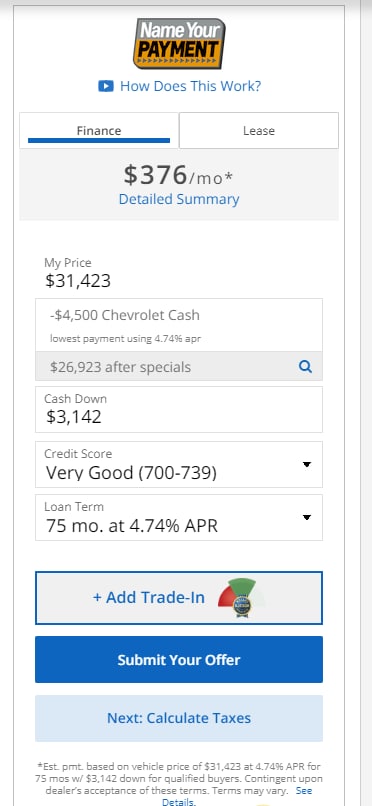The height and width of the screenshot is (806, 372).
Task: Click Next: Calculate Taxes button
Action: [179, 718]
